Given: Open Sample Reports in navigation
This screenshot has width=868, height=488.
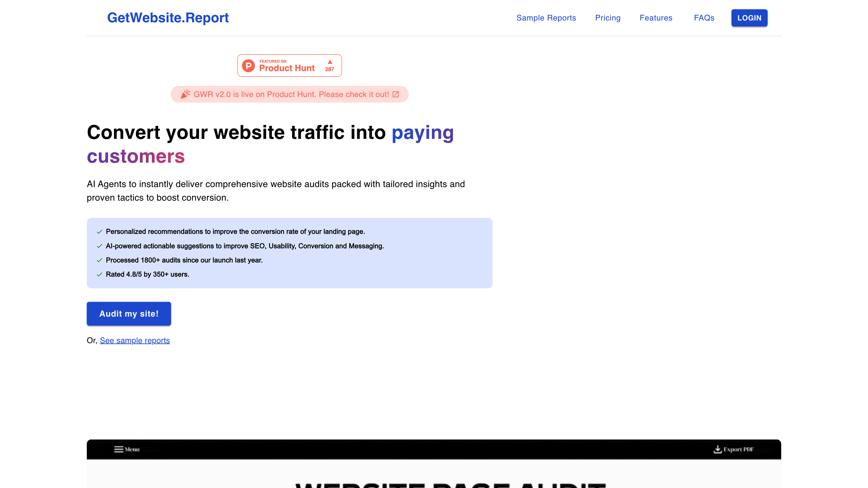Looking at the screenshot, I should (x=546, y=18).
